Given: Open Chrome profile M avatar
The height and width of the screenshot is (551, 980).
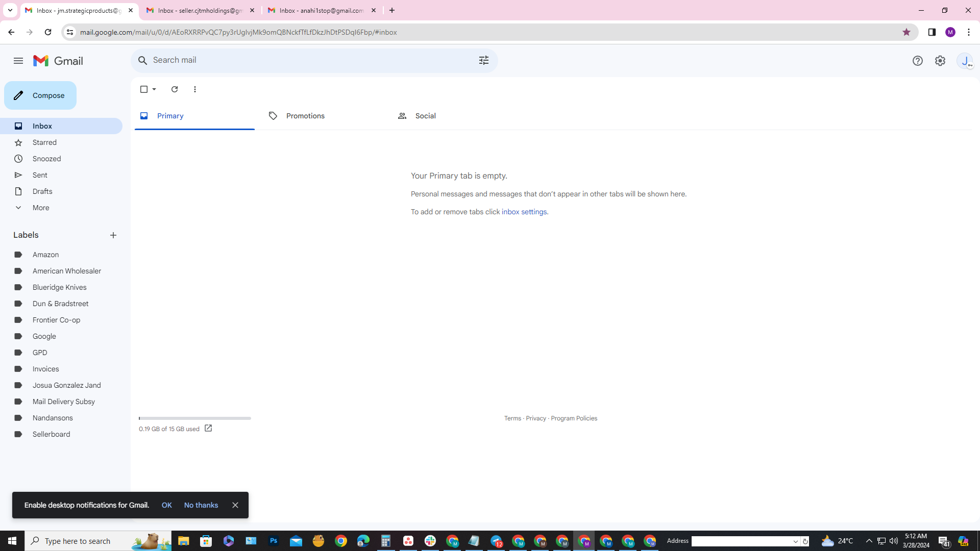Looking at the screenshot, I should tap(950, 32).
